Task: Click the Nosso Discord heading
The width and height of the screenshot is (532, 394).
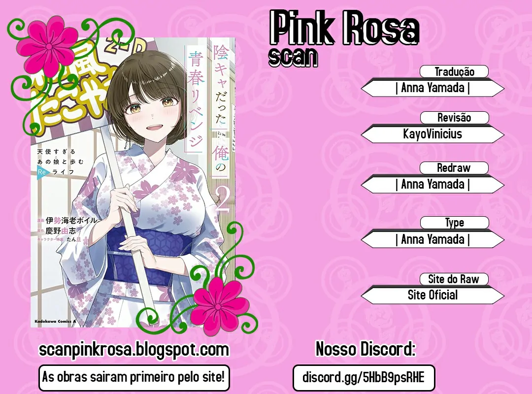Action: [366, 349]
